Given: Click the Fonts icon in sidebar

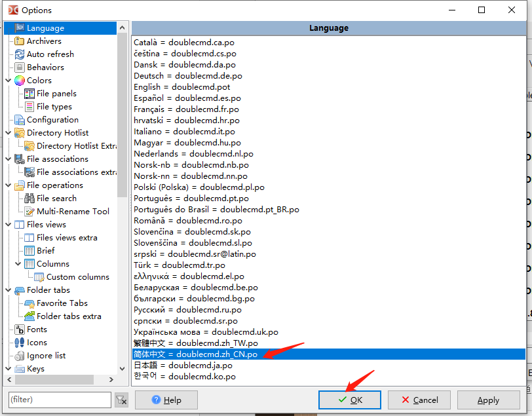Looking at the screenshot, I should tap(20, 330).
